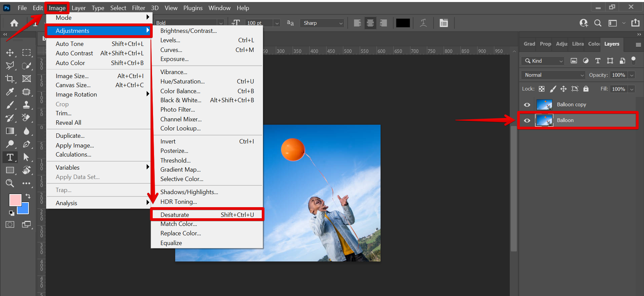Select the Crop tool

pos(10,79)
